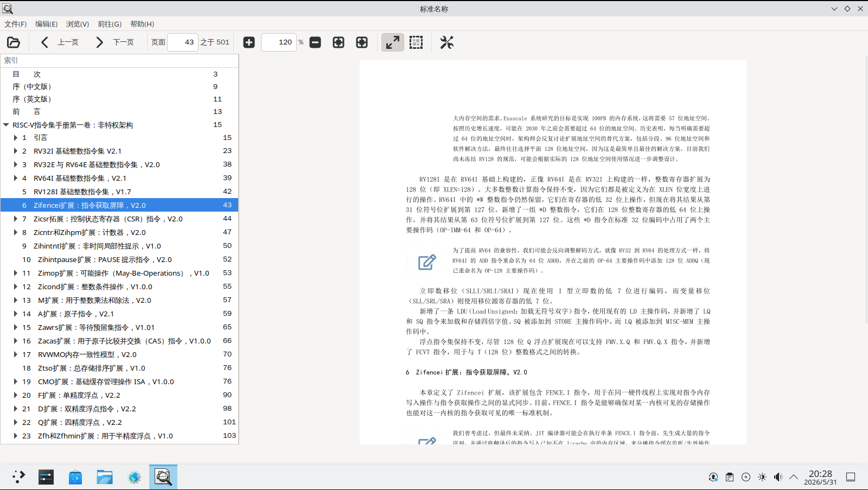Open the file manager taskbar icon
Image resolution: width=868 pixels, height=490 pixels.
(x=105, y=477)
